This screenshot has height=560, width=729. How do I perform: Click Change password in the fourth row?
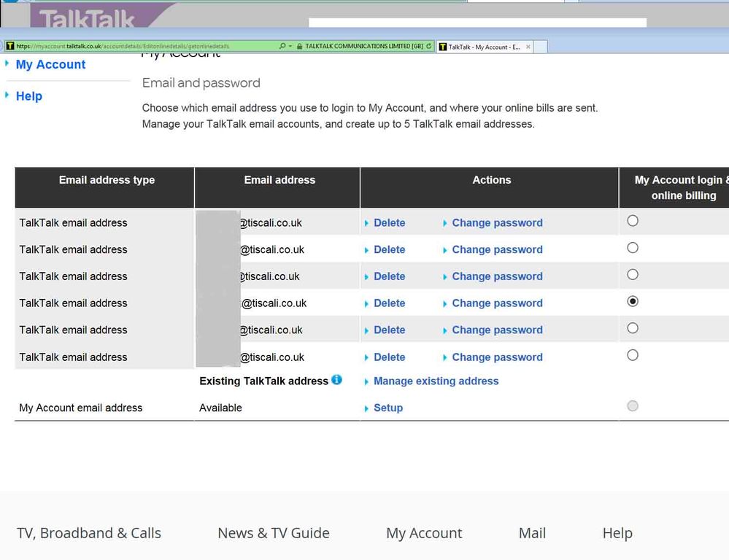497,303
